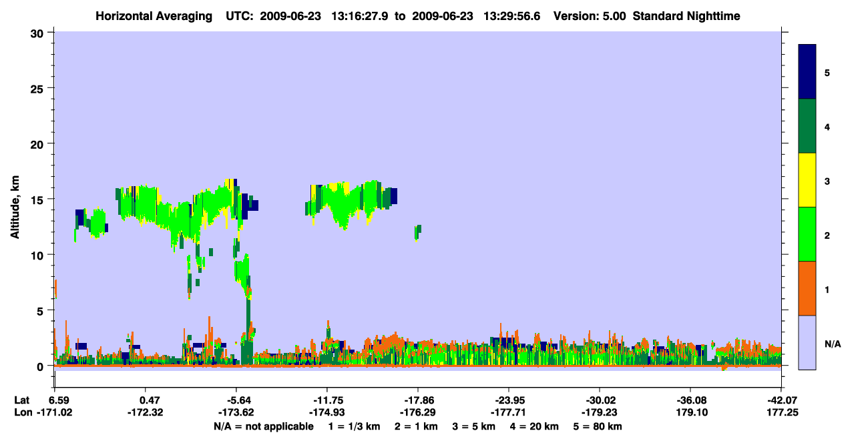The image size is (868, 445).
Task: Click legend text '2 = 1 km'
Action: click(416, 426)
